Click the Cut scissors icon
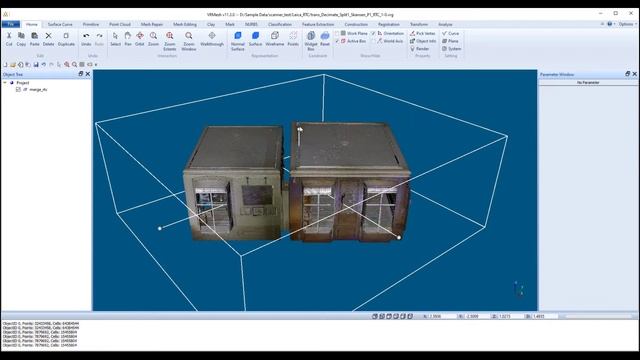Viewport: 640px width, 360px height. 9,36
